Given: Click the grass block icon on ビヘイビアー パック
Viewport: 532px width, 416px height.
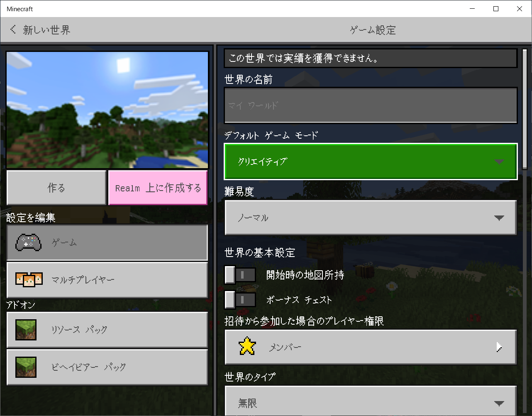Looking at the screenshot, I should point(26,367).
